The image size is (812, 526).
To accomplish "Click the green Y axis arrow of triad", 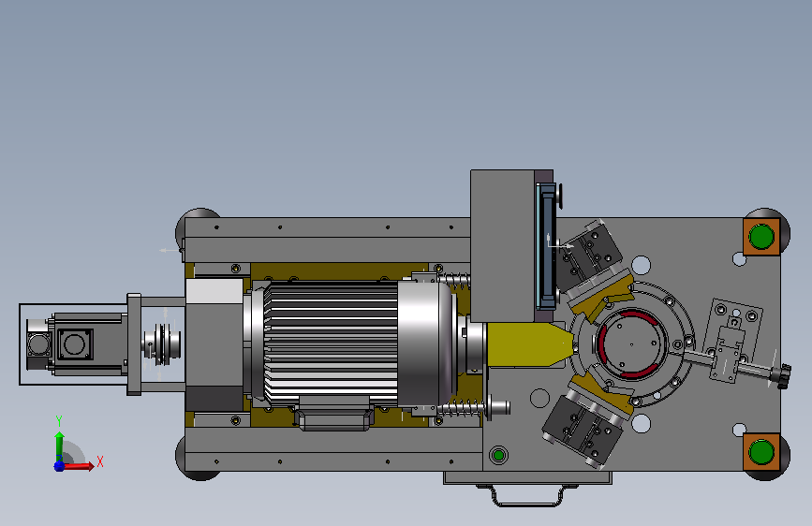I will 59,446.
